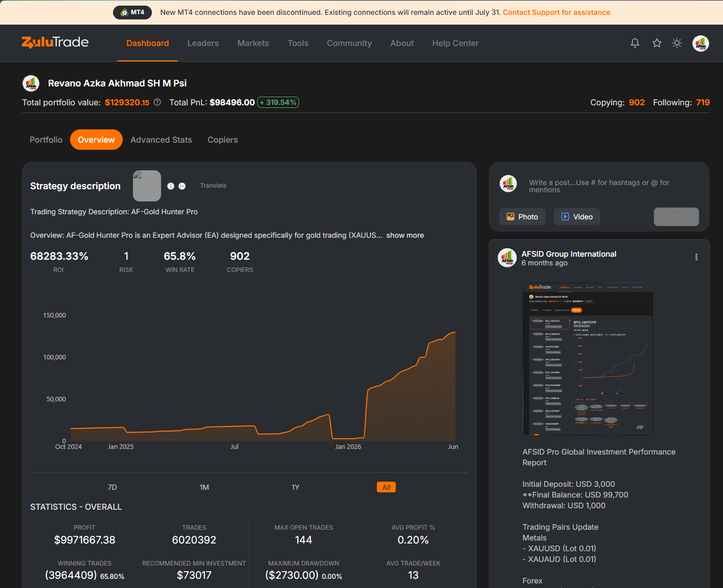This screenshot has height=588, width=723.
Task: Switch to the Copiers tab
Action: [x=222, y=140]
